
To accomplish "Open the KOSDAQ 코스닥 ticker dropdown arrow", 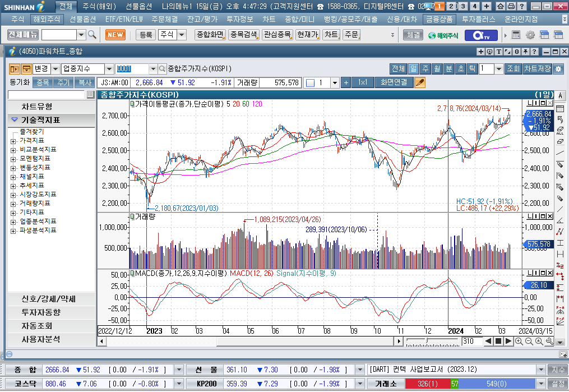I will (178, 384).
